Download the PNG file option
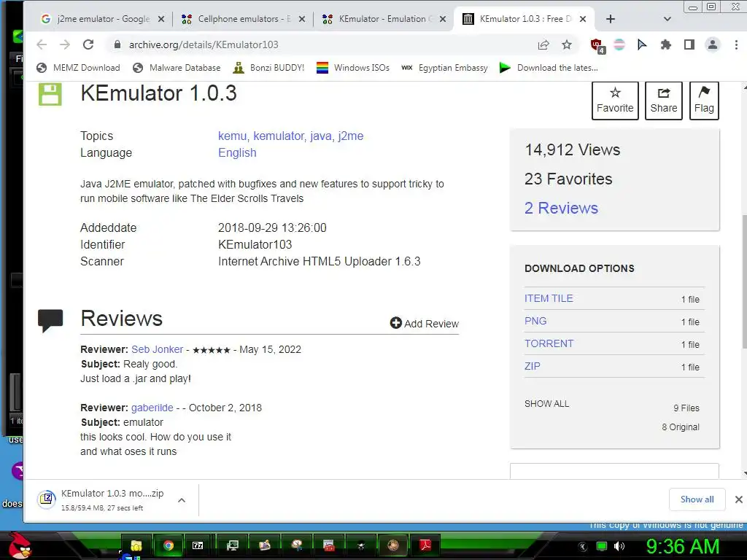Screen dimensions: 747x560 click(x=535, y=321)
